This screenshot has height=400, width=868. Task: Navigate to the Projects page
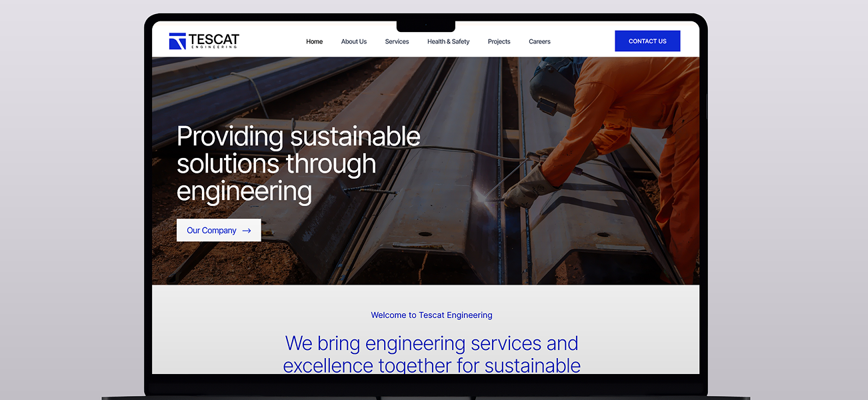pyautogui.click(x=499, y=41)
